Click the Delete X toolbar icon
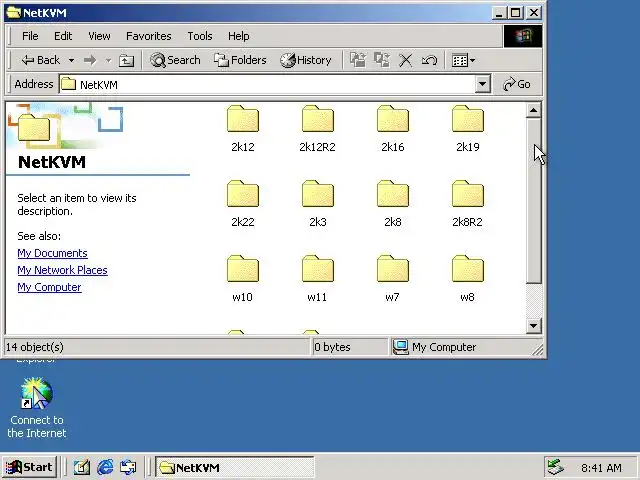 pyautogui.click(x=405, y=60)
